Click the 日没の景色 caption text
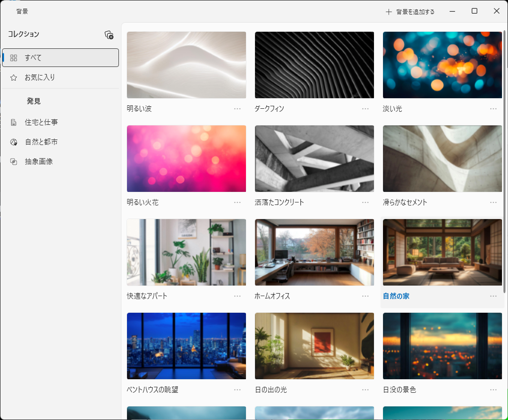Screen dimensions: 508x420 click(x=400, y=390)
